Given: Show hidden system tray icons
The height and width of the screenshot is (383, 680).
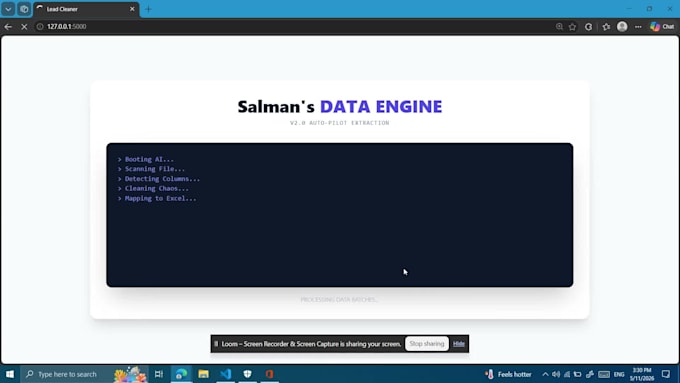Looking at the screenshot, I should tap(545, 374).
